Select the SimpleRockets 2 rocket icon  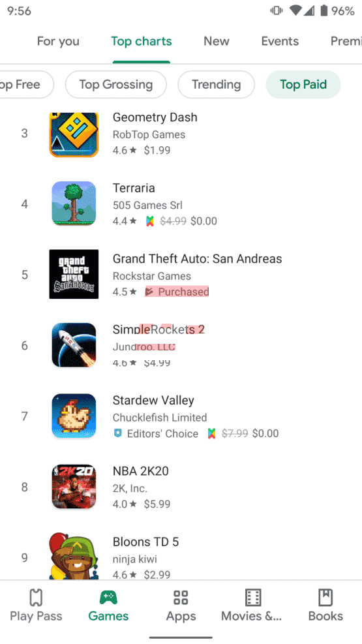(74, 345)
